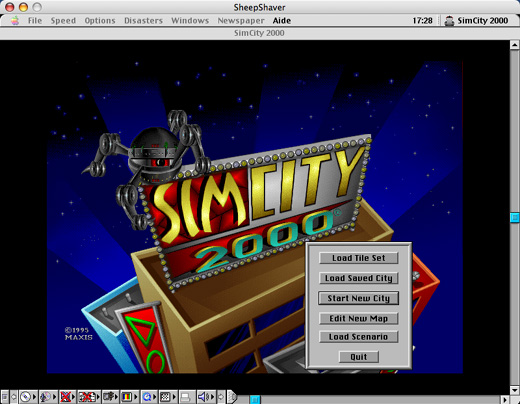This screenshot has width=520, height=404.
Task: Click the horizontal scrollbar thumb
Action: point(255,399)
